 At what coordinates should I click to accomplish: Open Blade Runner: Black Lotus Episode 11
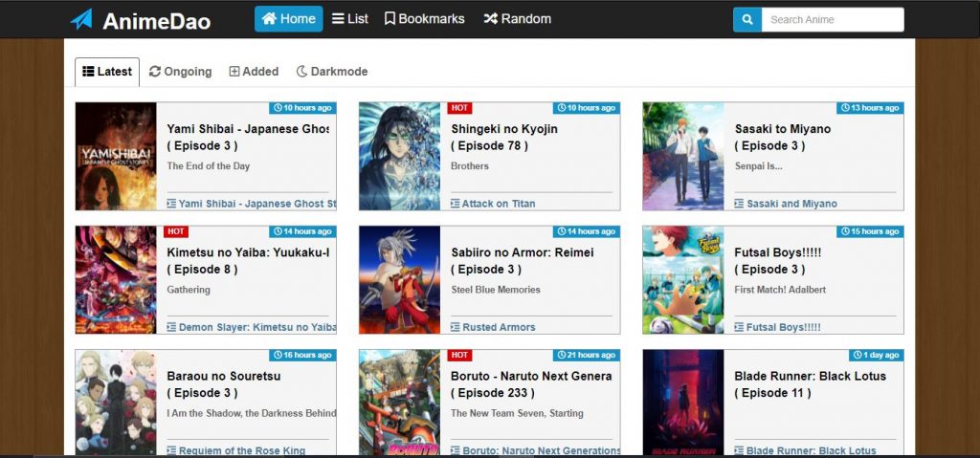pyautogui.click(x=811, y=385)
